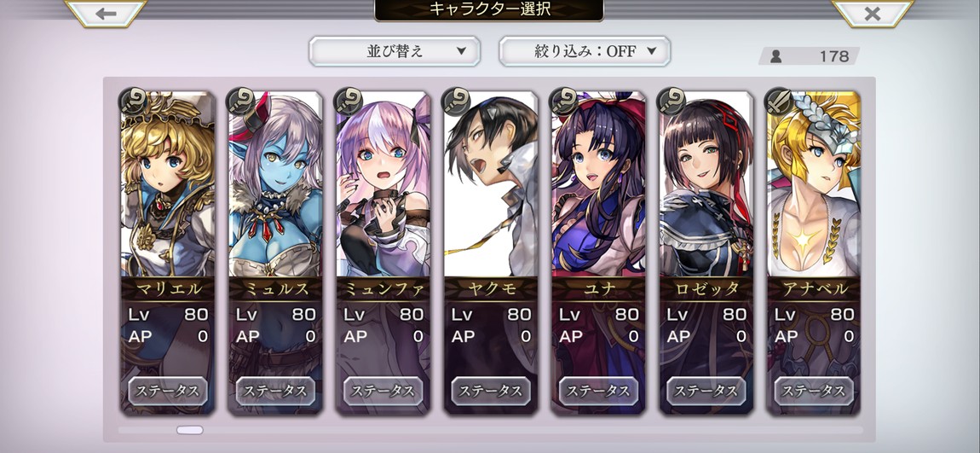Choose the ユナ character portrait
Image resolution: width=980 pixels, height=453 pixels.
(x=599, y=184)
